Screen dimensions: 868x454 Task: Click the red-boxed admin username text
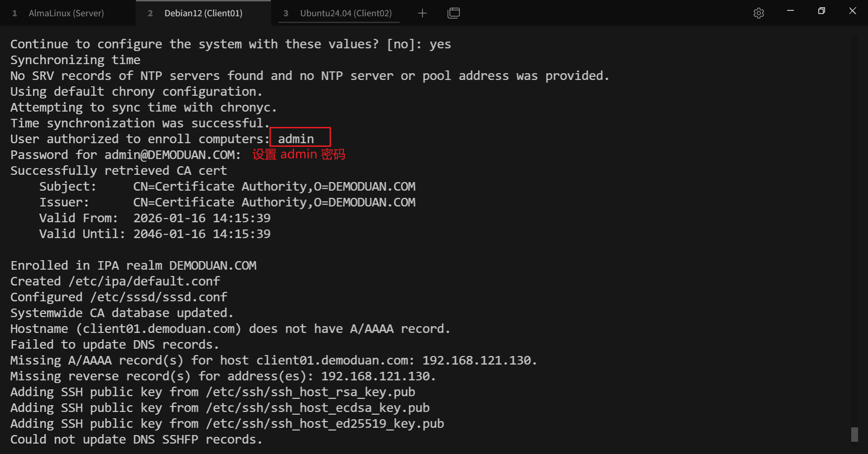click(x=296, y=139)
